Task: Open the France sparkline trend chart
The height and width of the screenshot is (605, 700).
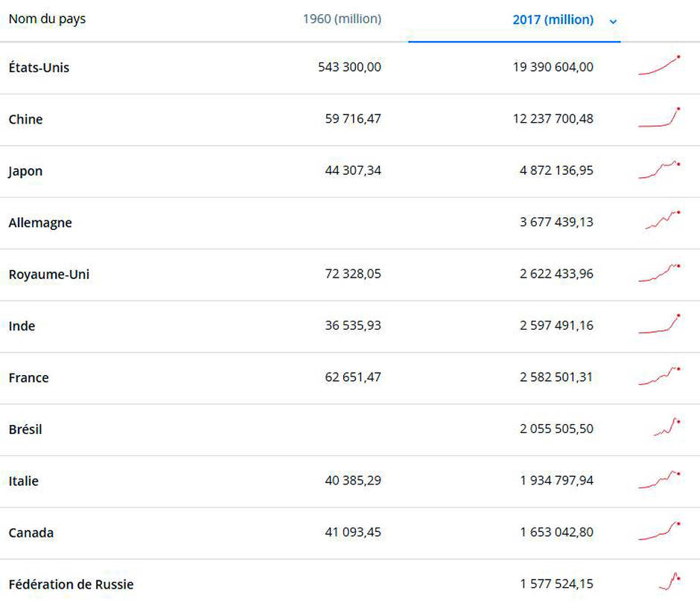Action: coord(659,377)
